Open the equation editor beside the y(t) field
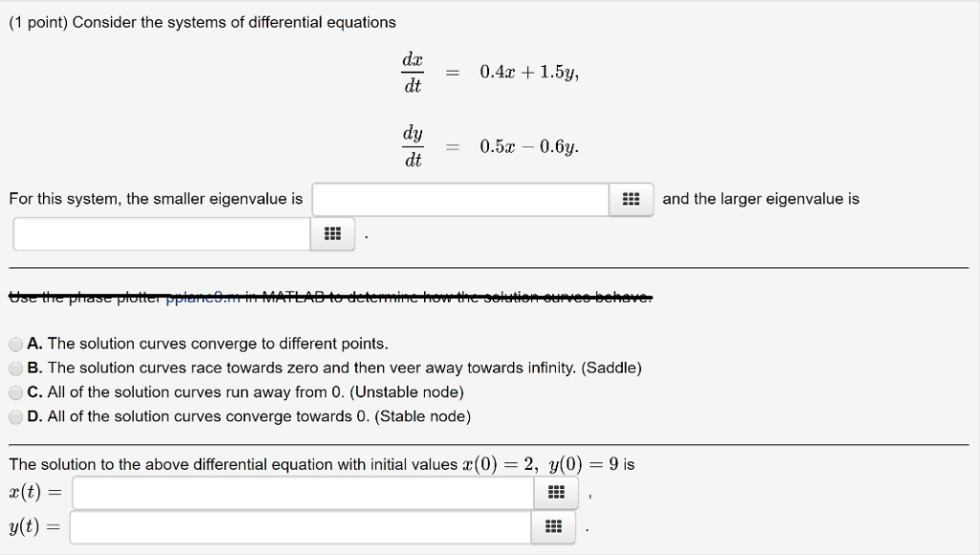 point(552,525)
